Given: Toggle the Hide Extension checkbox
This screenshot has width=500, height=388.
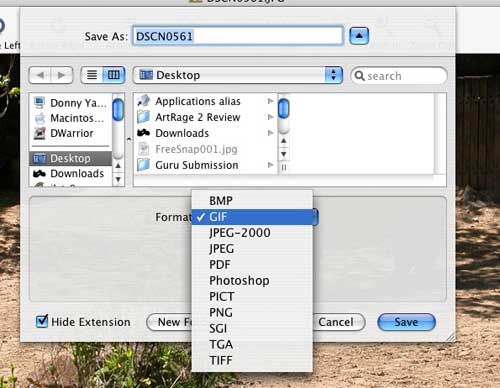Looking at the screenshot, I should pos(42,321).
